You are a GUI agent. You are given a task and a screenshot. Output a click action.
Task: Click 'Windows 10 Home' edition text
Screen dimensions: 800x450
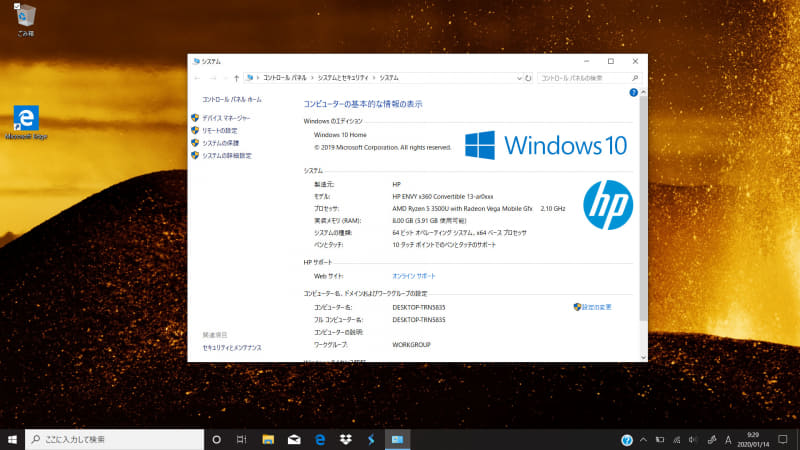click(x=340, y=135)
